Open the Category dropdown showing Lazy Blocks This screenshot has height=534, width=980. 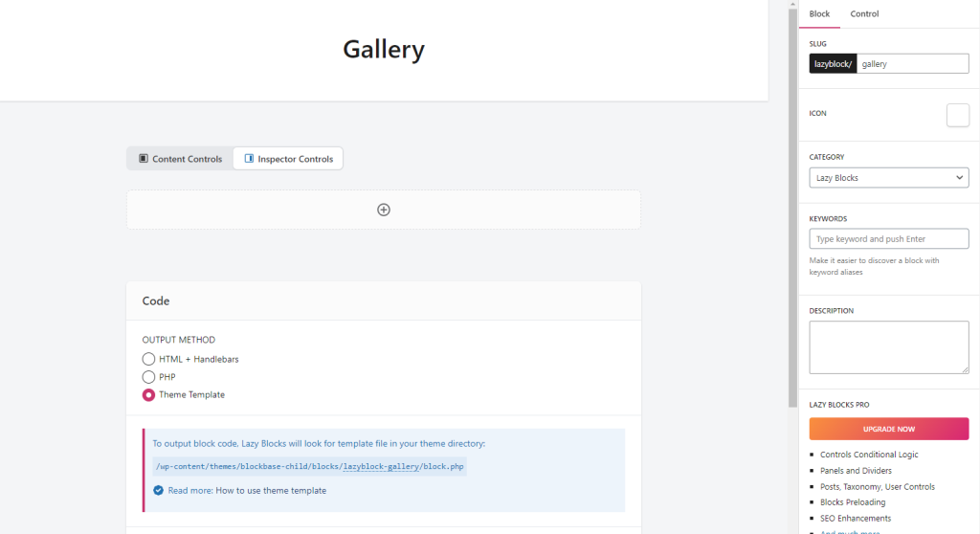[x=888, y=178]
